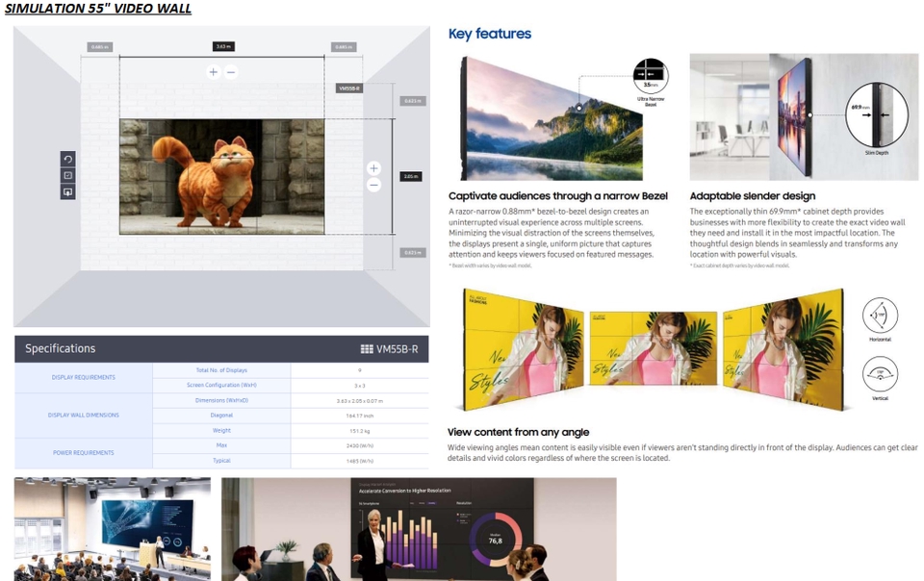This screenshot has width=924, height=581.
Task: Click the Vertical viewing angle icon
Action: point(880,374)
